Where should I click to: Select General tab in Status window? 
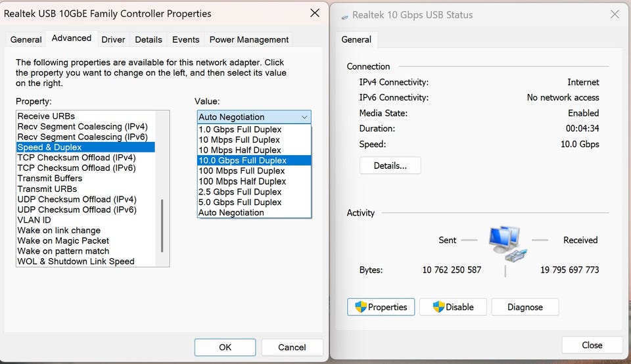point(356,39)
